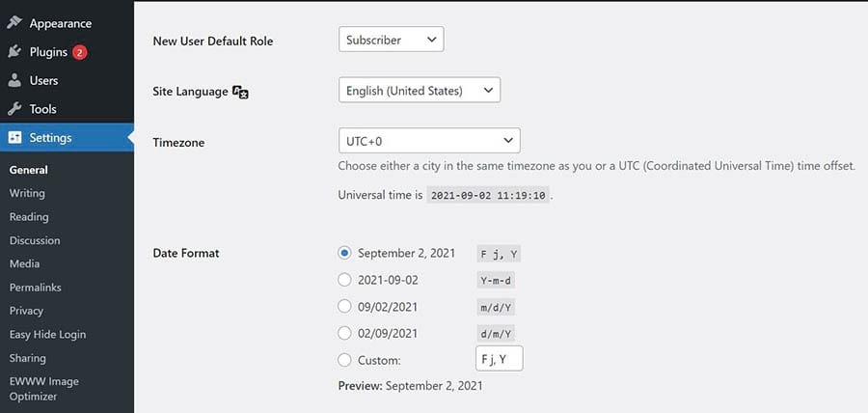Screen dimensions: 868x413
Task: Select the 02/09/2021 date format radio
Action: 344,333
